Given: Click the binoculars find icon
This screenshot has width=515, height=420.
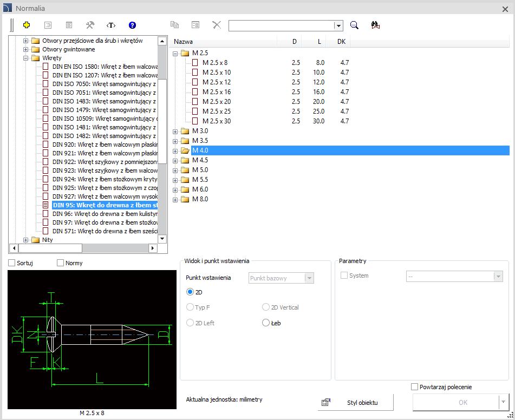Looking at the screenshot, I should 375,25.
